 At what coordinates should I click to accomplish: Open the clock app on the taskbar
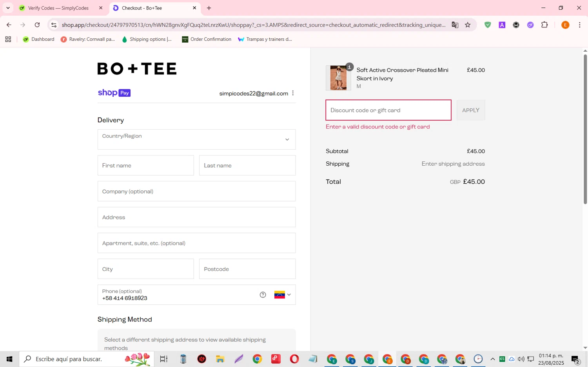click(478, 359)
